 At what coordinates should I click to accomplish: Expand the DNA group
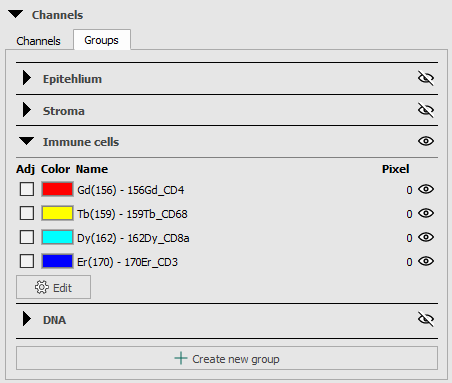point(26,319)
